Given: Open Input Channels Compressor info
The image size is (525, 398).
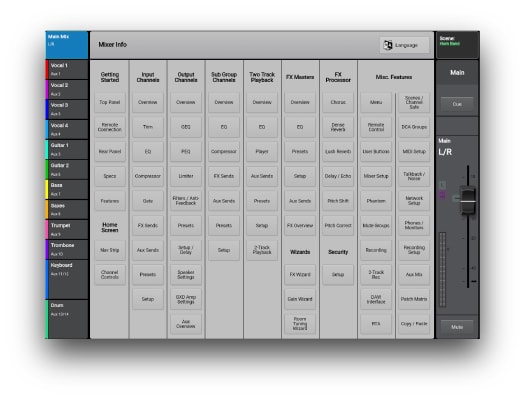Looking at the screenshot, I should [x=148, y=176].
